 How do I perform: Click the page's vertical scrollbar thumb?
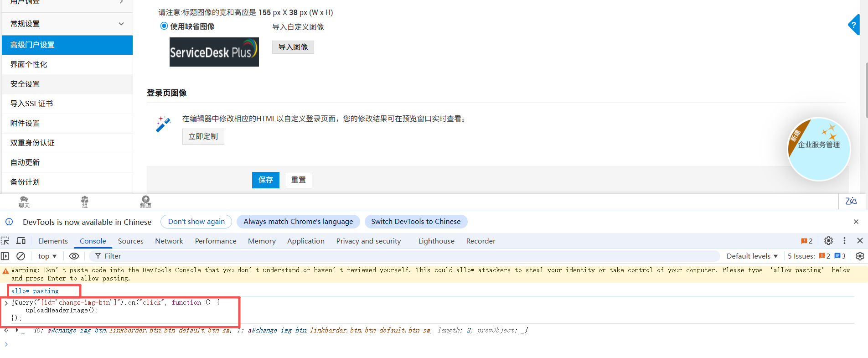click(866, 91)
